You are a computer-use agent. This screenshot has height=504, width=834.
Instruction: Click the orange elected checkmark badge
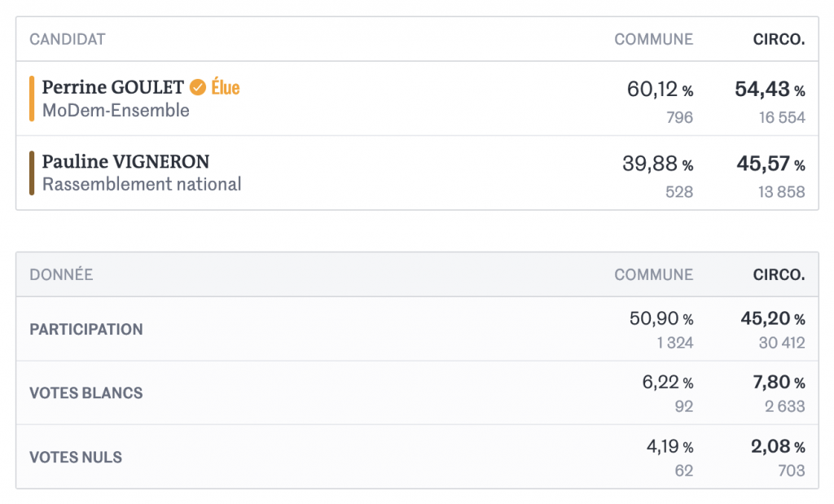click(198, 87)
